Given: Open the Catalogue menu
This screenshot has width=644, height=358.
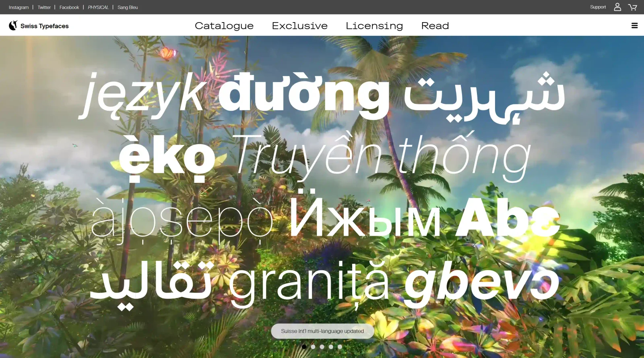Looking at the screenshot, I should click(x=224, y=26).
